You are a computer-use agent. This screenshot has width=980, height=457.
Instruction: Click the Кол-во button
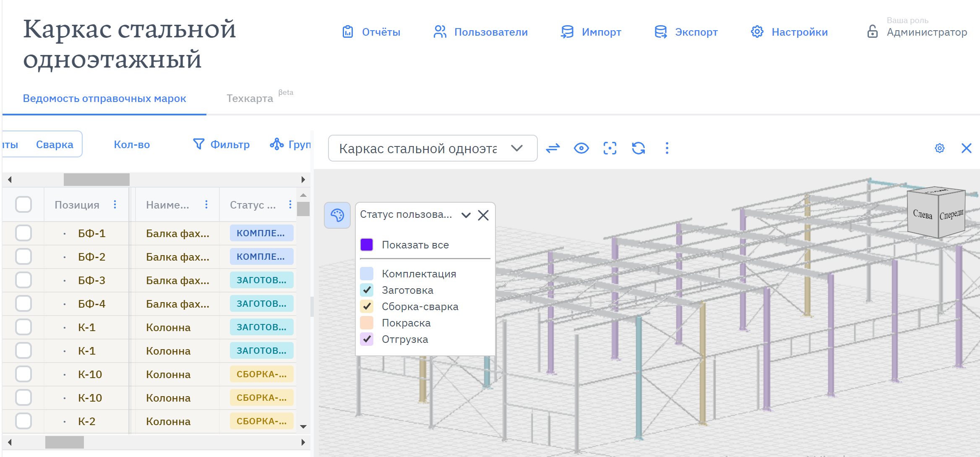(x=132, y=145)
